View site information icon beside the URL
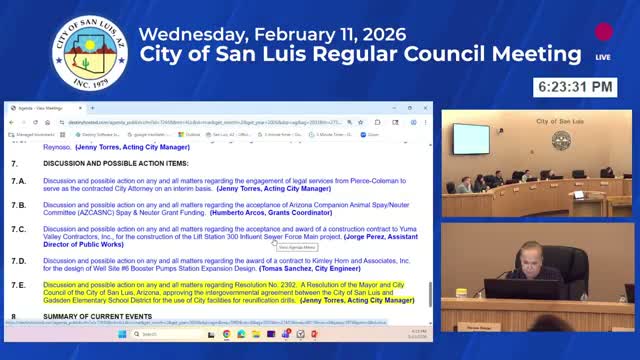Screen dimensions: 640x360 point(62,122)
